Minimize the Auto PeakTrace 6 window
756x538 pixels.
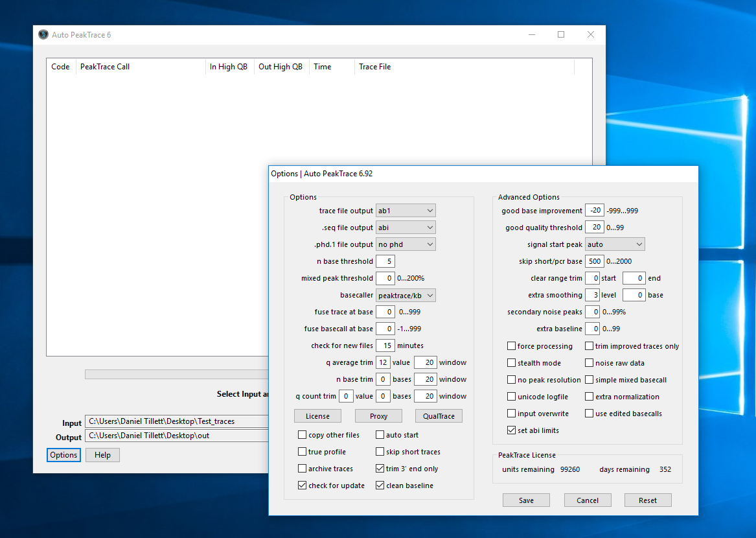pyautogui.click(x=532, y=35)
